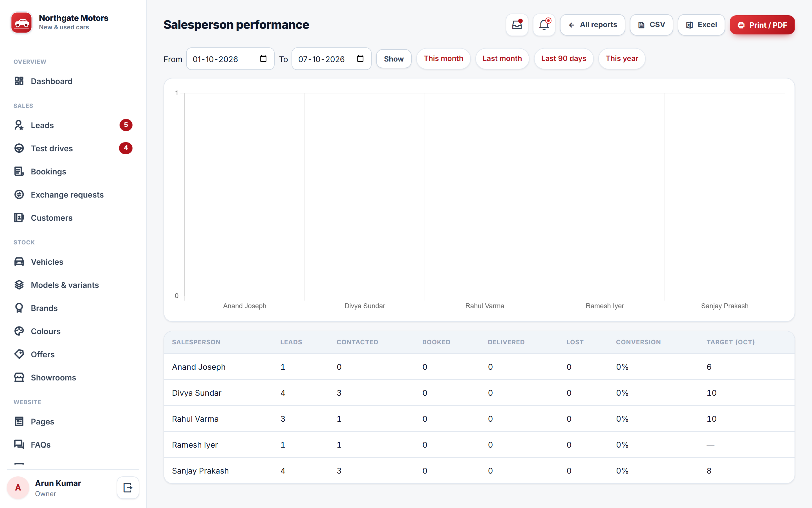Click the Vehicles car icon
Image resolution: width=812 pixels, height=508 pixels.
[x=19, y=262]
